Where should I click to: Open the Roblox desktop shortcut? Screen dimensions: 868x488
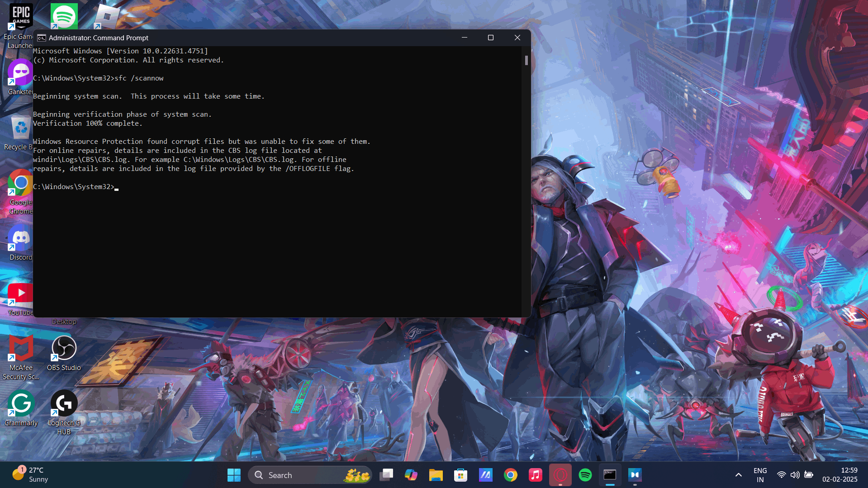pos(107,16)
